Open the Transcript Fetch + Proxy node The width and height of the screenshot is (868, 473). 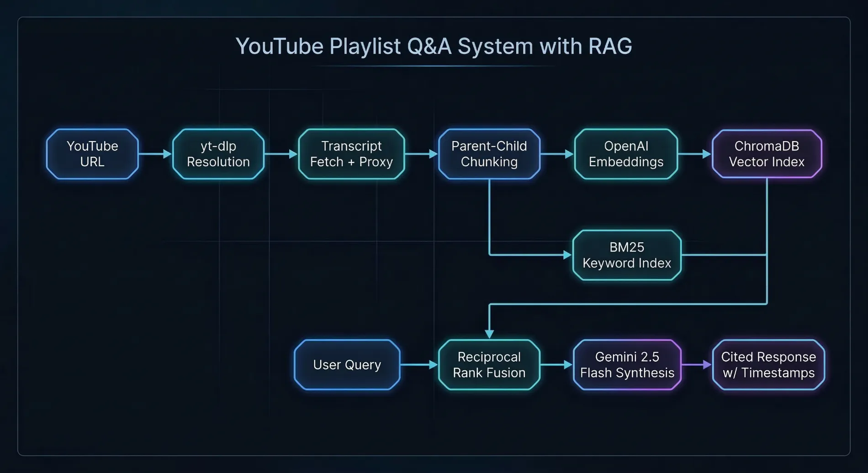pyautogui.click(x=351, y=154)
